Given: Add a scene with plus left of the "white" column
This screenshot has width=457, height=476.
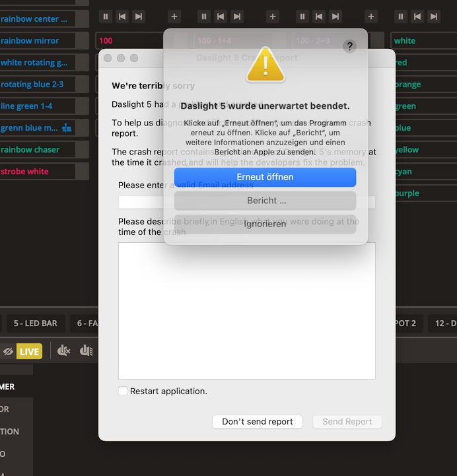Looking at the screenshot, I should click(x=371, y=17).
